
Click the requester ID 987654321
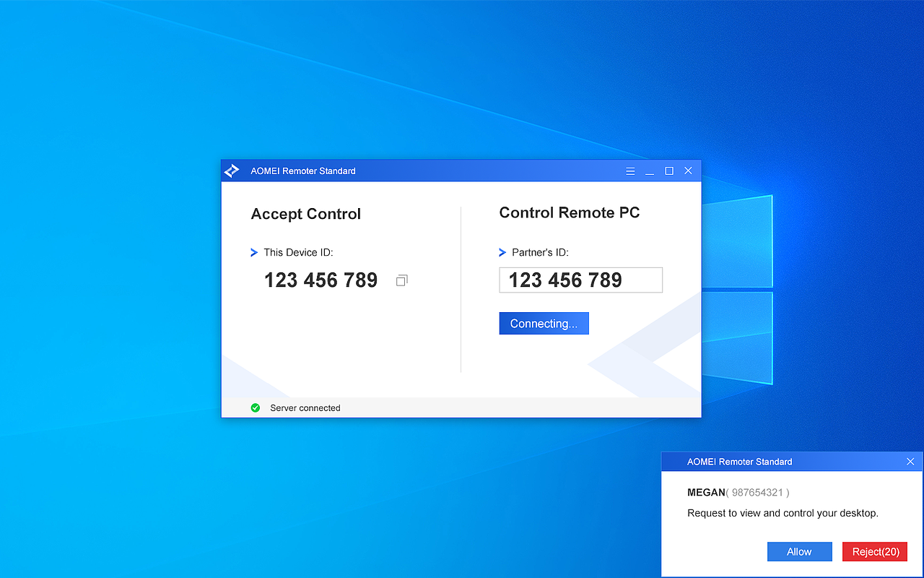tap(758, 493)
